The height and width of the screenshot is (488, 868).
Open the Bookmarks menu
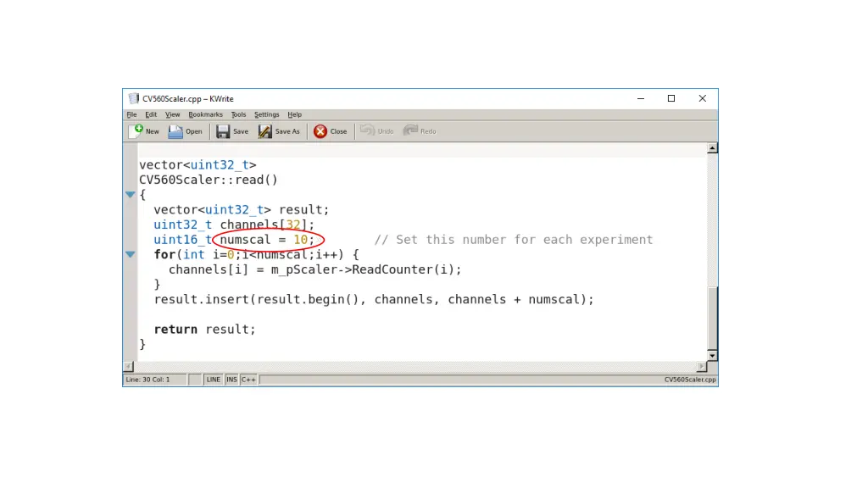pos(205,114)
